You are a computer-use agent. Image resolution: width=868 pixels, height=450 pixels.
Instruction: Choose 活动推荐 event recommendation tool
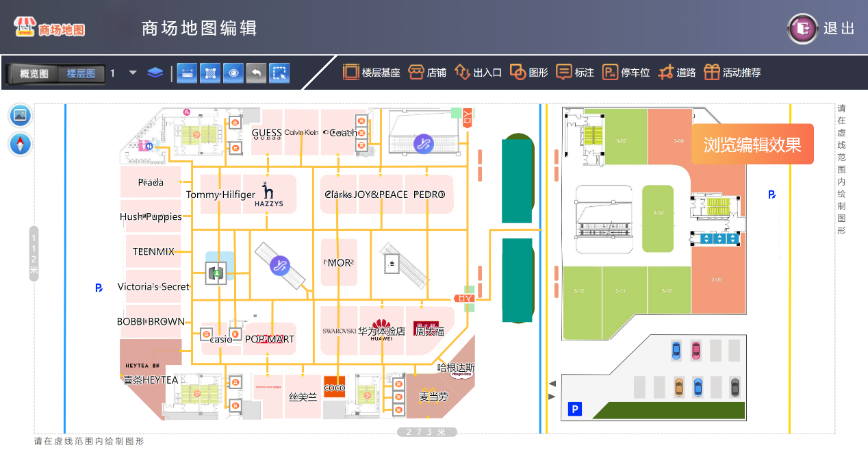coord(732,73)
